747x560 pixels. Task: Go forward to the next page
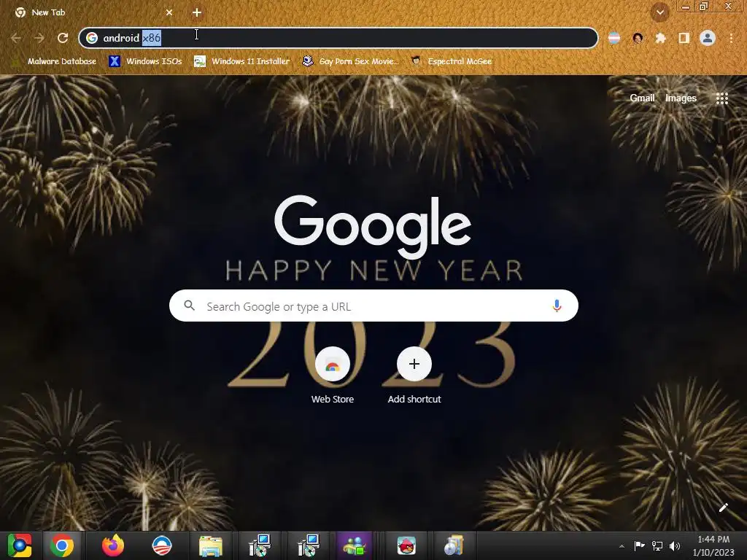point(39,38)
